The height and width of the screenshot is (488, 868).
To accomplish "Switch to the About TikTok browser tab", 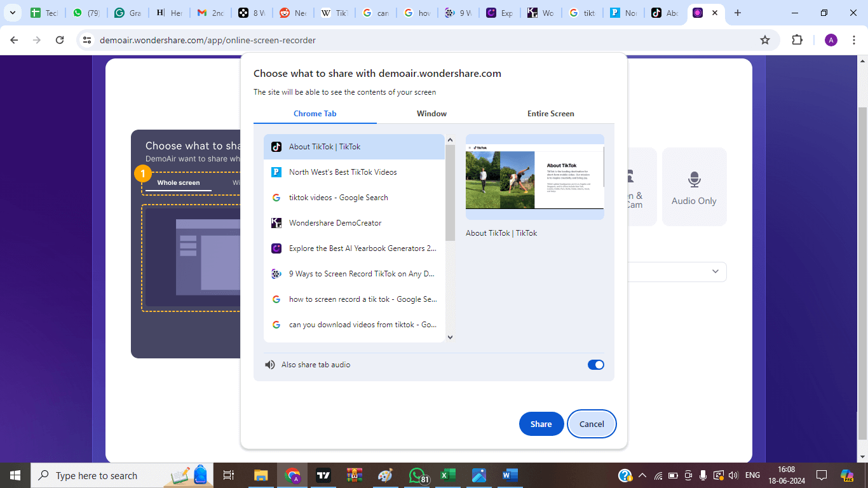I will 665,13.
